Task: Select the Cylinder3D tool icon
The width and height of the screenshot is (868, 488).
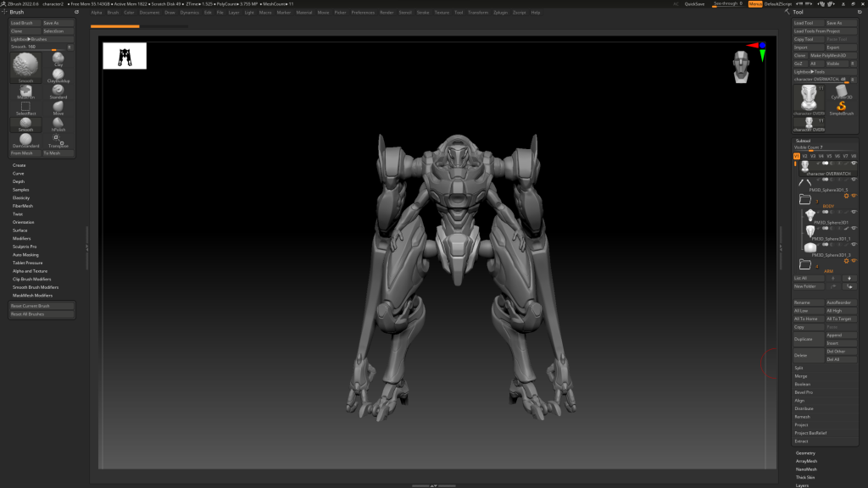Action: click(842, 90)
